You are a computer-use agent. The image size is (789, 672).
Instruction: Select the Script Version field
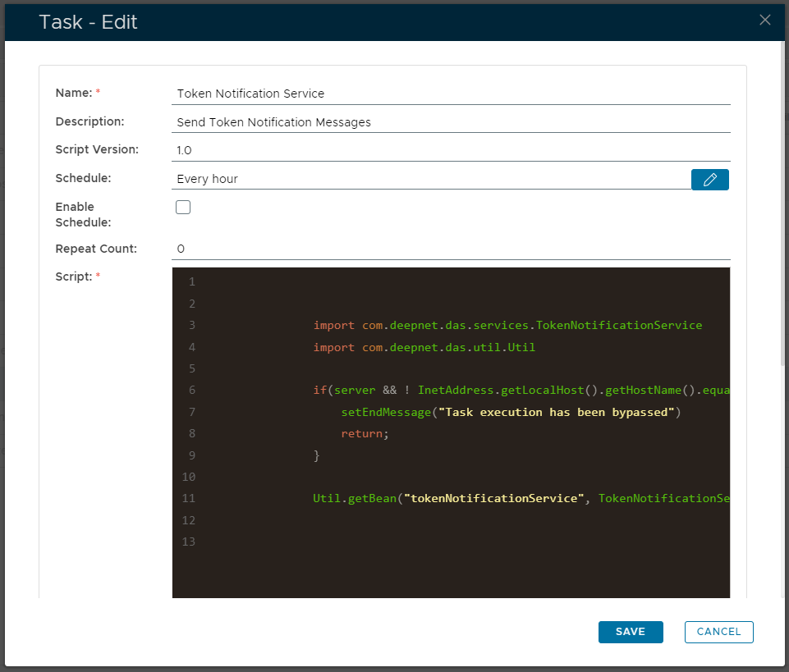coord(452,150)
